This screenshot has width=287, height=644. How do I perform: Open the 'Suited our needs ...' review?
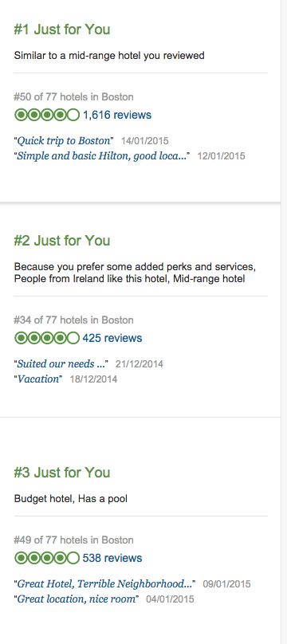[x=61, y=364]
